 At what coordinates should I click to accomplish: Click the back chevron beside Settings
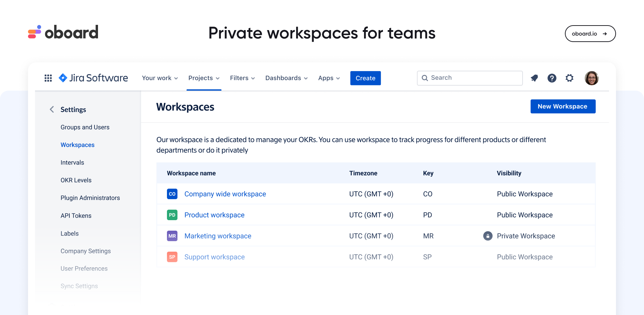pos(52,110)
